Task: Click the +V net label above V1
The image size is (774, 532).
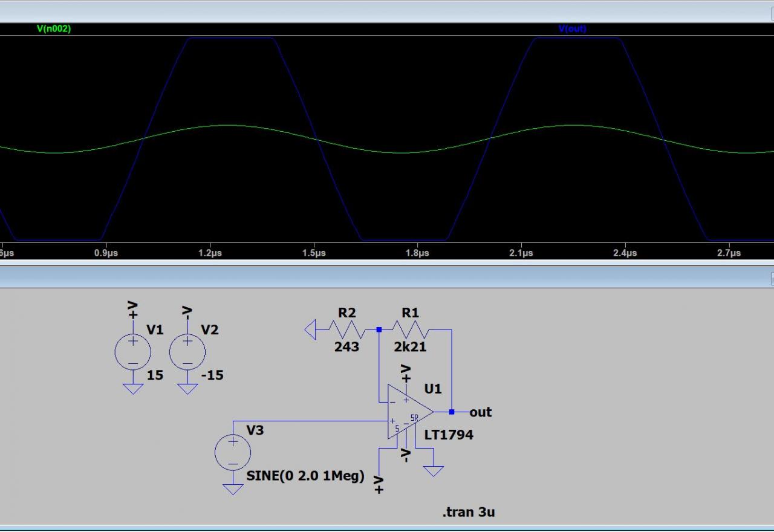Action: point(133,310)
